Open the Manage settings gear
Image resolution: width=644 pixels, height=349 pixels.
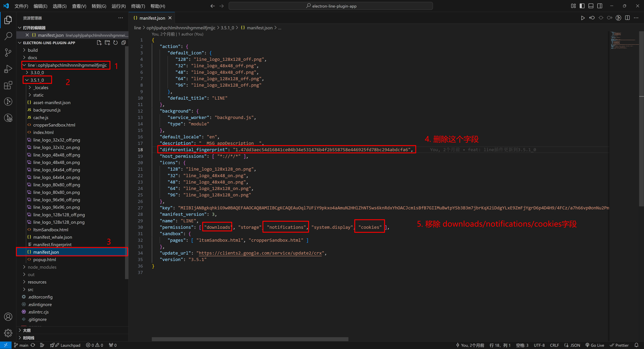(8, 333)
